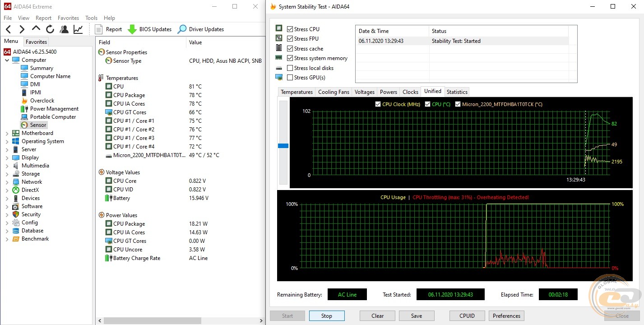Open the File menu
Screen dimensions: 644x325
(x=8, y=18)
